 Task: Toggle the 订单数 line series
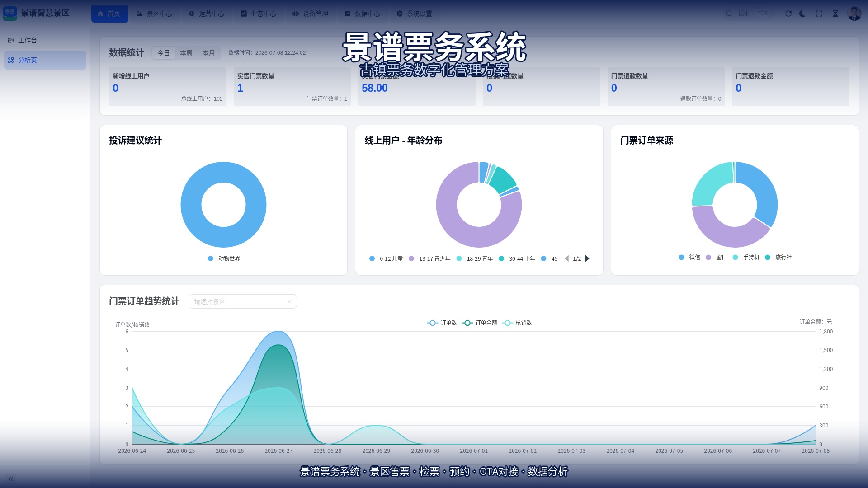(x=442, y=323)
